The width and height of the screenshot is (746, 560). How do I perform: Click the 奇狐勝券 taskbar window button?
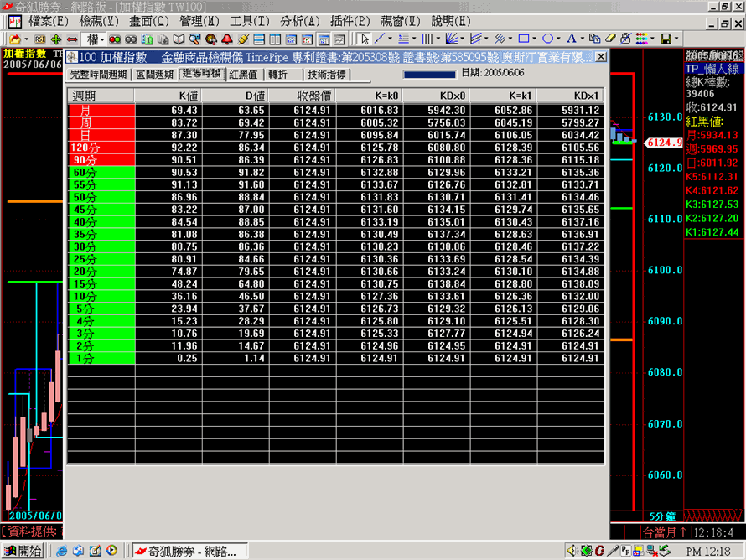(x=189, y=551)
